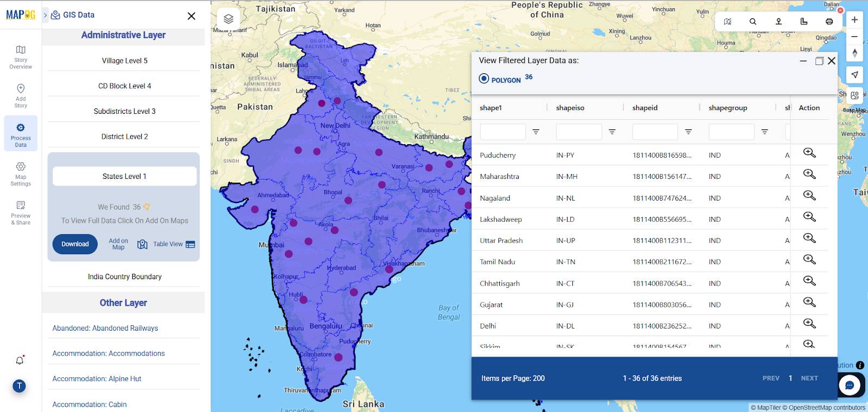Screen dimensions: 868x412
Task: Zoom to Puducherry row feature
Action: (809, 153)
